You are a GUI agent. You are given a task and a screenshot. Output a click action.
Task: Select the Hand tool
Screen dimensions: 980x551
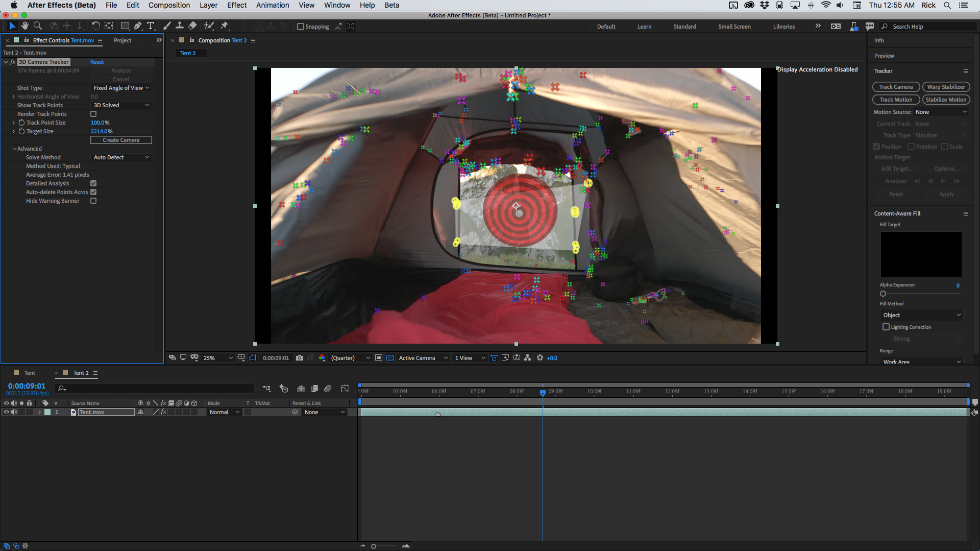click(x=24, y=26)
